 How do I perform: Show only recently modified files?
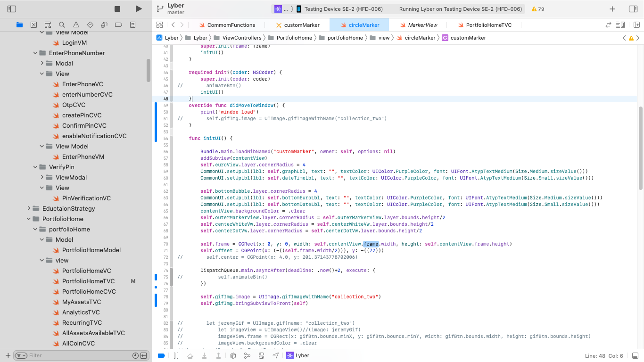pos(135,355)
